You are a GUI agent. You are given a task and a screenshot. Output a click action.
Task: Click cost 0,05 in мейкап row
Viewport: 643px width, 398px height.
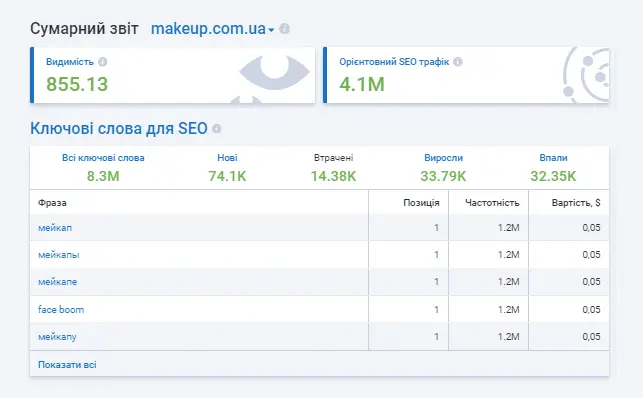tap(591, 228)
